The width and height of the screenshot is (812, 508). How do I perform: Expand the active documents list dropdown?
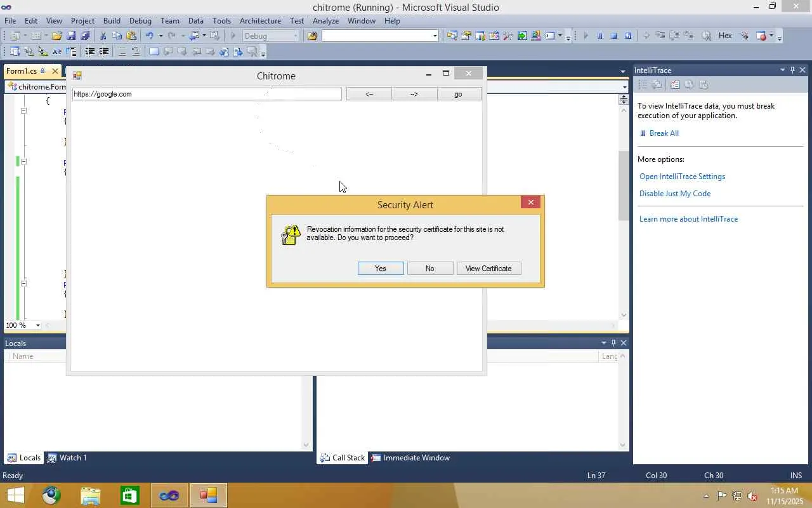point(623,71)
